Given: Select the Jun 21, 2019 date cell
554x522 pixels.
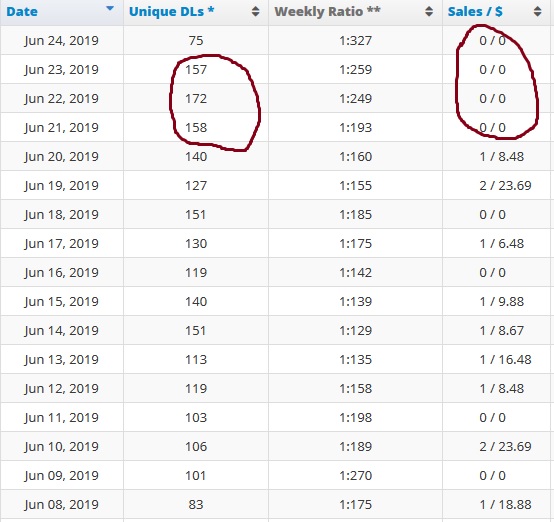Looking at the screenshot, I should 61,127.
